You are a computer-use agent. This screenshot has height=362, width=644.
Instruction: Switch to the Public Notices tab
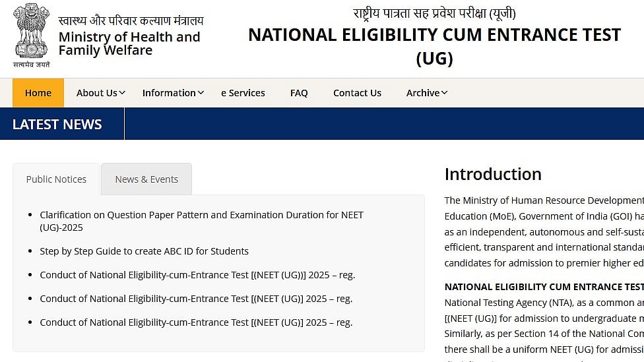point(56,179)
